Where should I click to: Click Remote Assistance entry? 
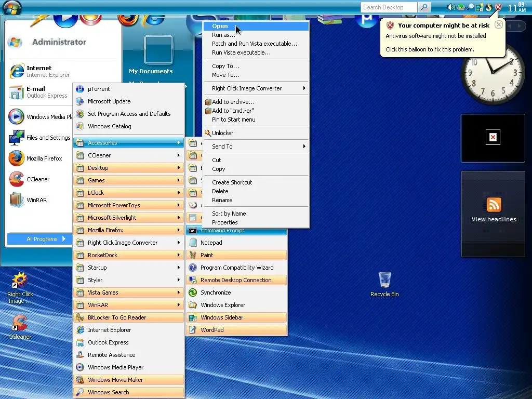[x=129, y=355]
